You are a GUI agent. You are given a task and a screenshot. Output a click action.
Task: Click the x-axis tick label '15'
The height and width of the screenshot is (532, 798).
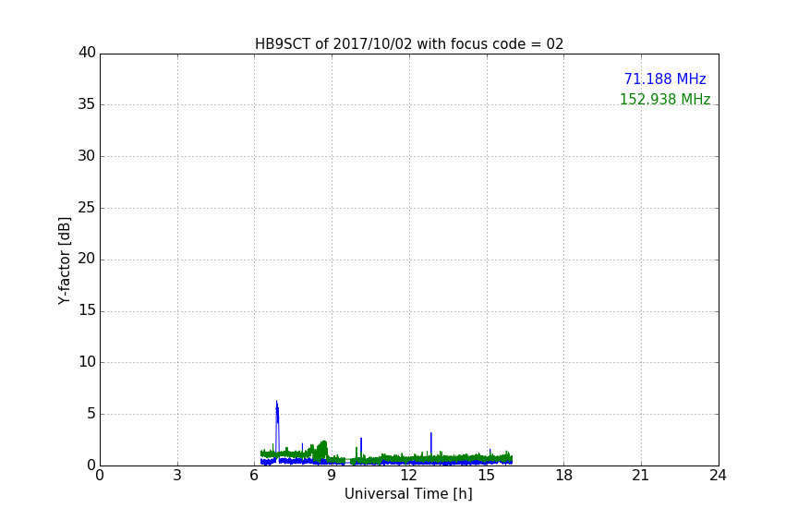486,476
